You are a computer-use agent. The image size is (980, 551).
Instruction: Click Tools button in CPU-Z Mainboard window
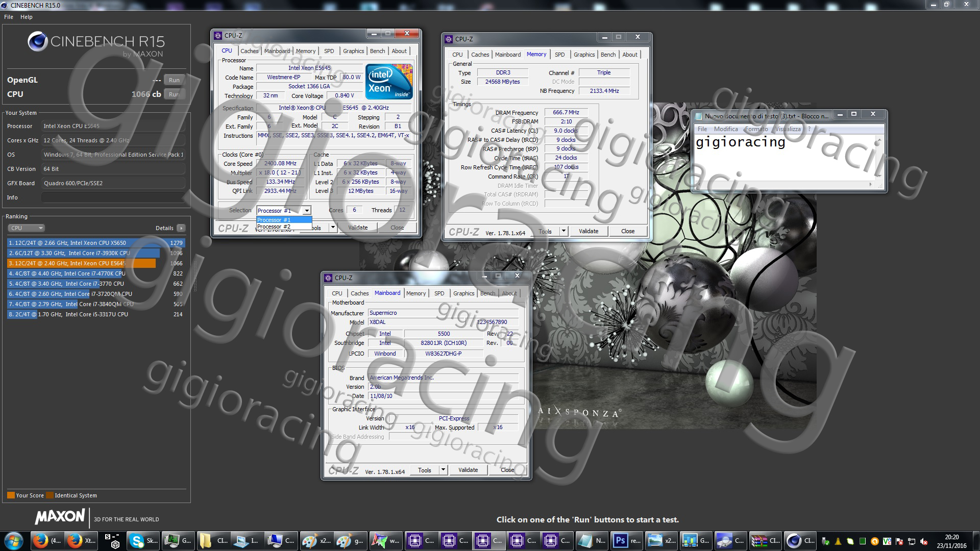[425, 470]
